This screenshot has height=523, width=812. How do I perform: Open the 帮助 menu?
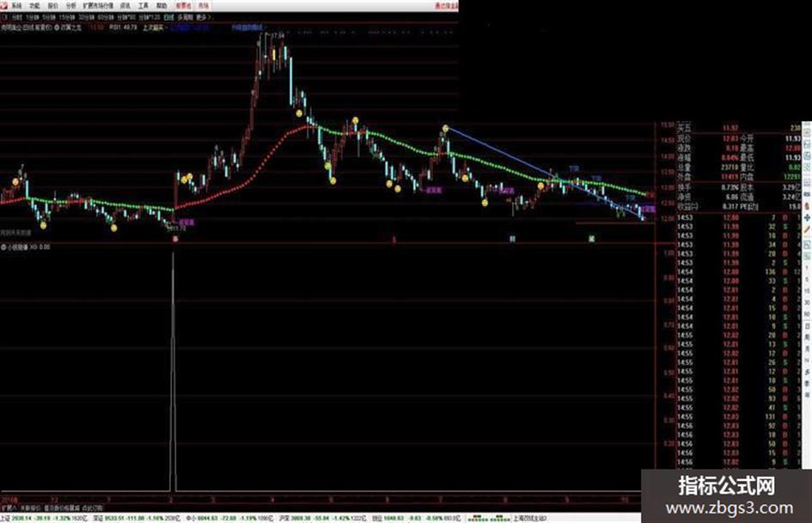[162, 6]
